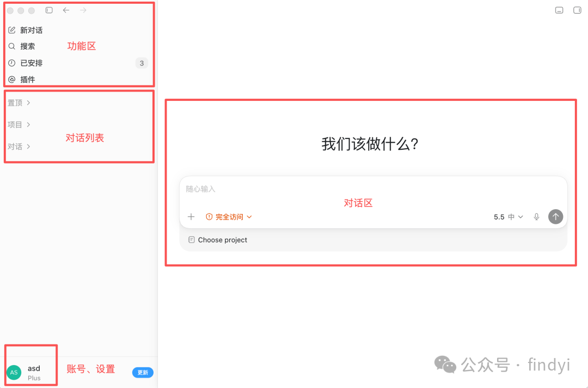Screen dimensions: 588x388
Task: Click the clock icon beside 已安排
Action: [x=12, y=63]
